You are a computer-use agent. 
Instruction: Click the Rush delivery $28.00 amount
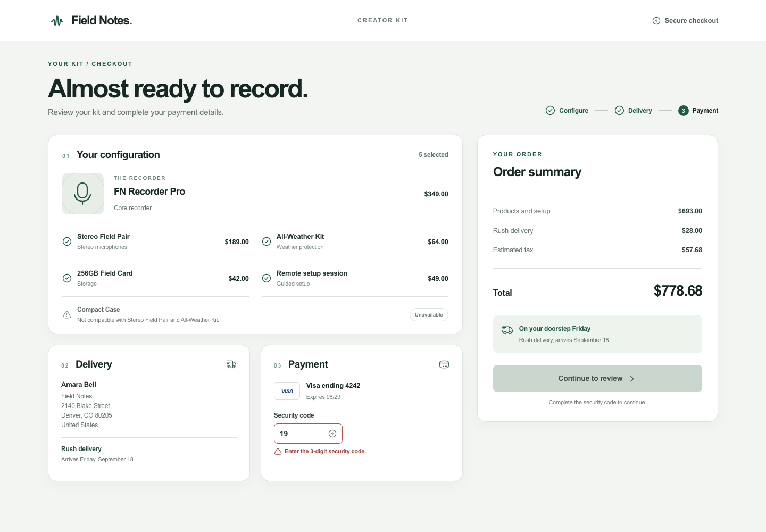pyautogui.click(x=692, y=231)
